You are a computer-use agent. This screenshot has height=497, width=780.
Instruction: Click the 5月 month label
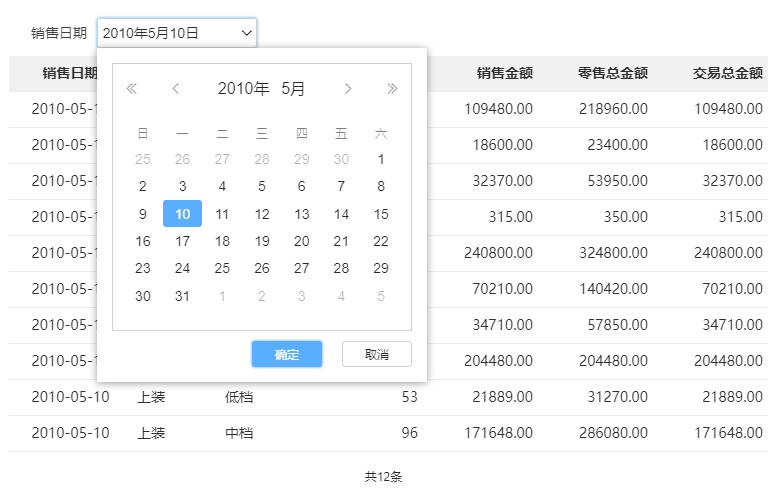pyautogui.click(x=293, y=89)
